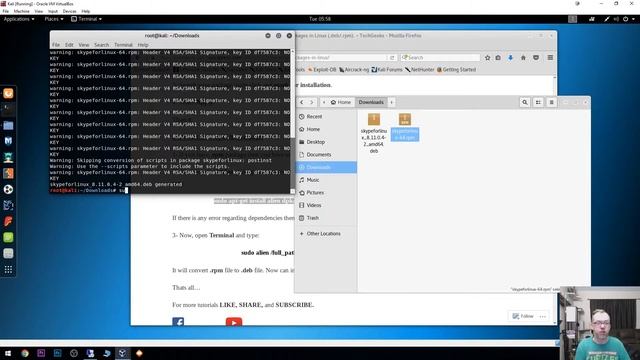This screenshot has height=360, width=640.
Task: Toggle list/grid view in Files window
Action: click(x=538, y=102)
